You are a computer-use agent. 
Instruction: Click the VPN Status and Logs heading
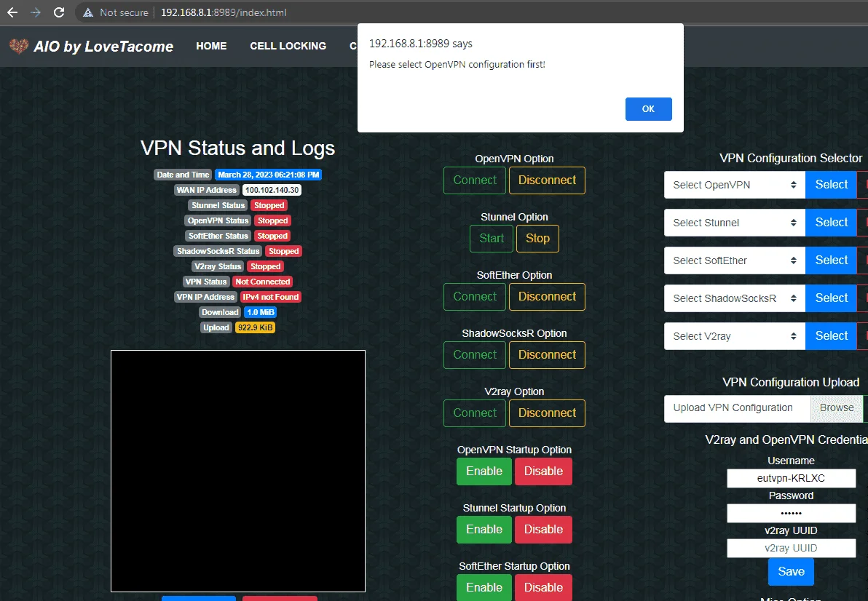pos(237,148)
